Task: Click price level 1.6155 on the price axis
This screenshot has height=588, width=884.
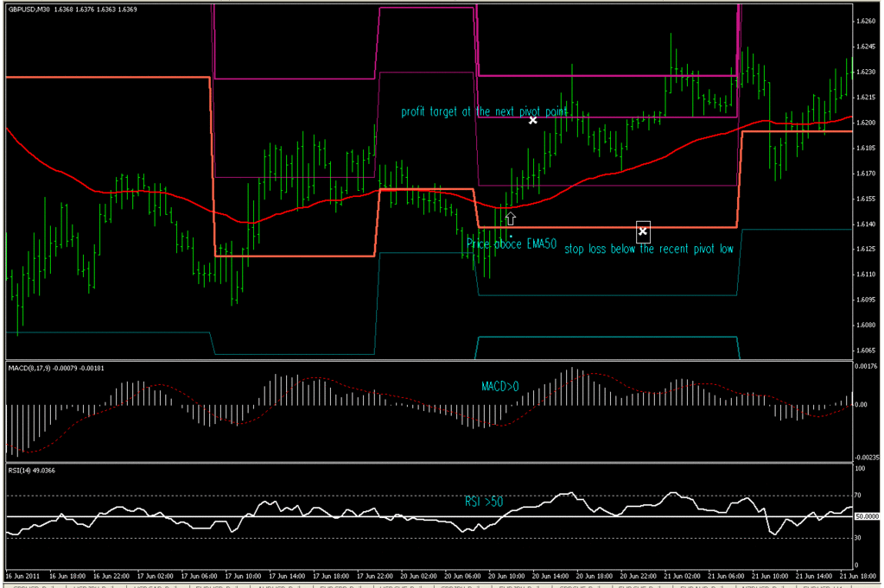Action: pos(865,199)
